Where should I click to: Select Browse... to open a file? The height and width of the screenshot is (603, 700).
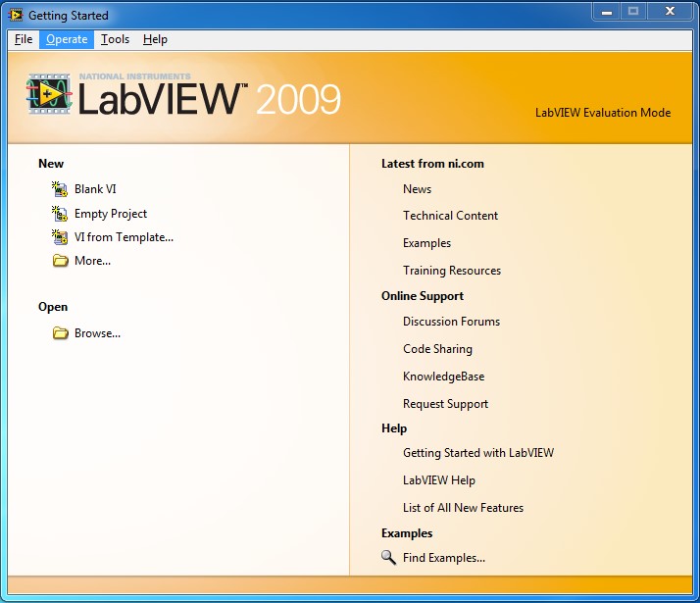click(x=97, y=333)
